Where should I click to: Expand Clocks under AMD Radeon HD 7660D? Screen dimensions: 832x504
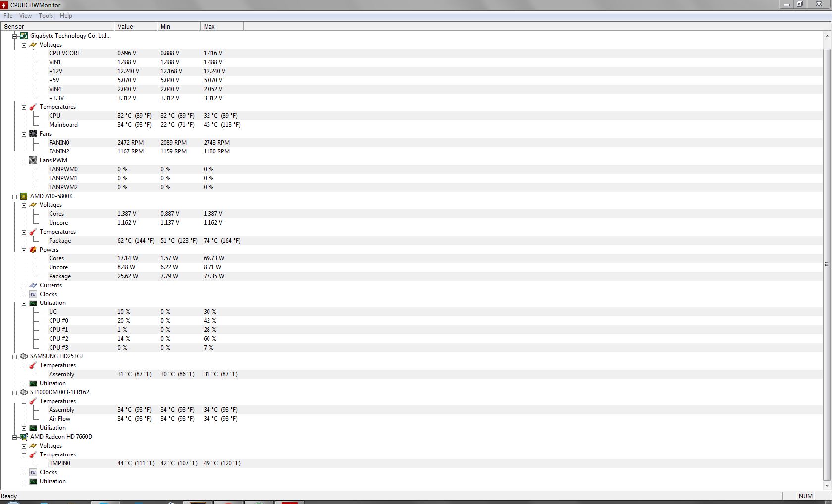point(24,473)
